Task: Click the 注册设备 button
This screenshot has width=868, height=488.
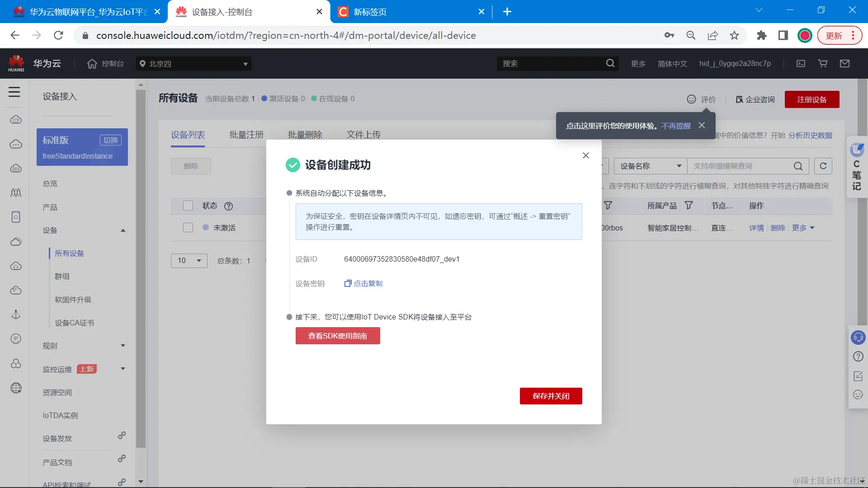Action: [x=812, y=99]
